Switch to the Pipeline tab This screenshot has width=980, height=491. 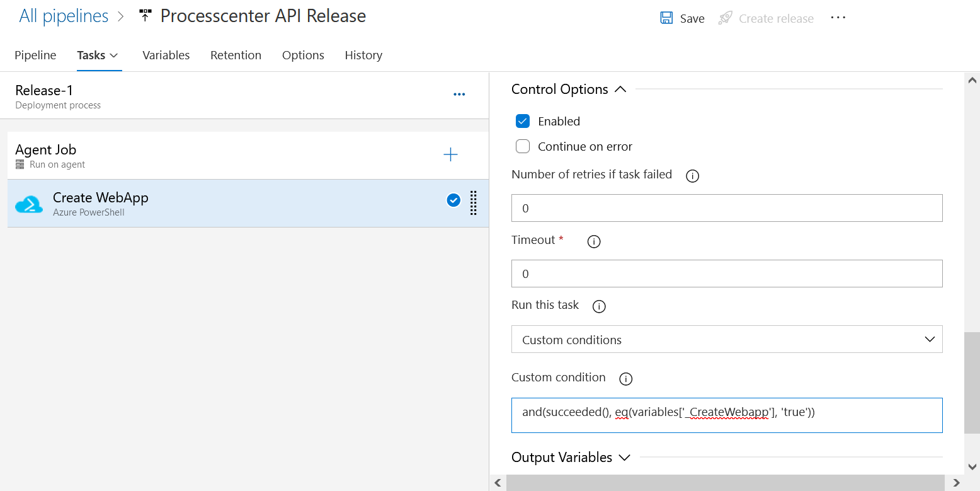[x=35, y=55]
